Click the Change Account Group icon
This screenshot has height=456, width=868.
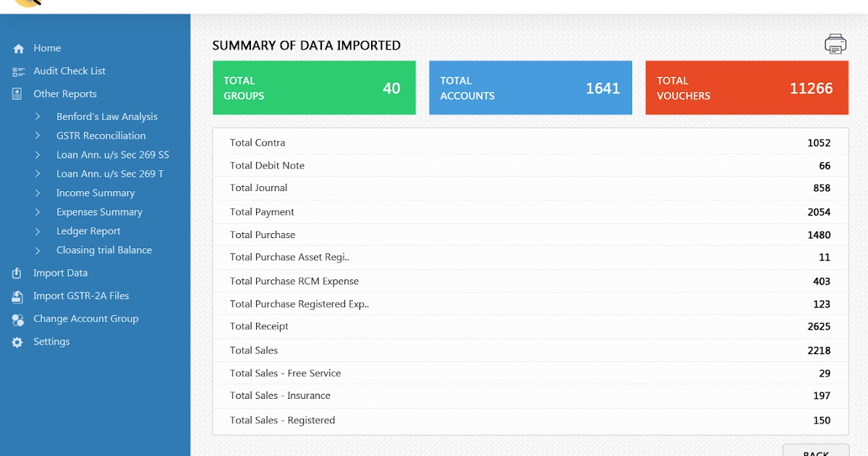click(x=17, y=318)
